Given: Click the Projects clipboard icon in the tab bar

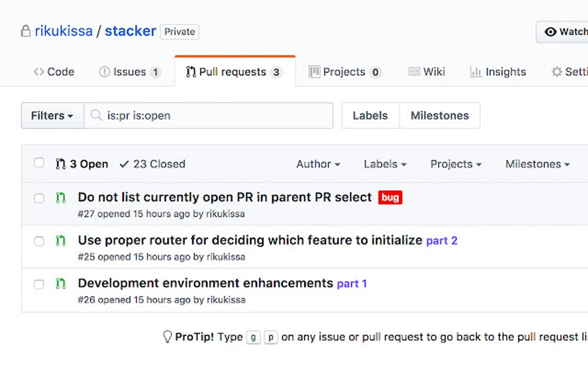Looking at the screenshot, I should 314,72.
